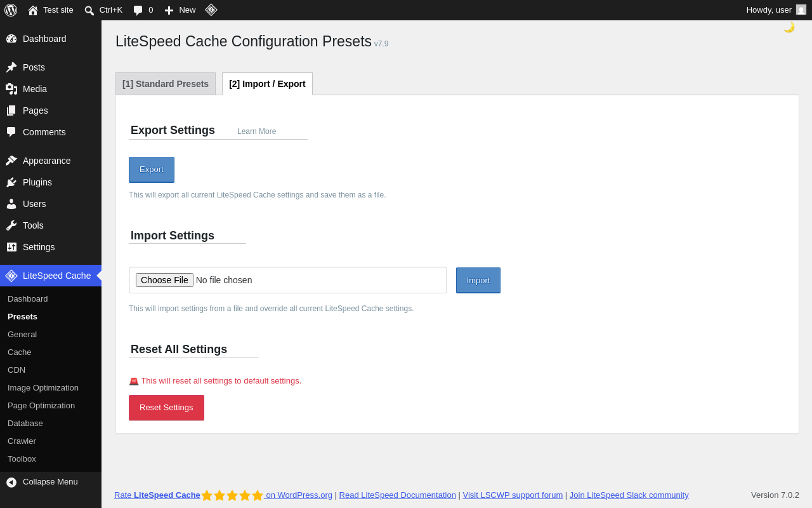Open the Learn More link
The height and width of the screenshot is (508, 812).
pyautogui.click(x=256, y=131)
